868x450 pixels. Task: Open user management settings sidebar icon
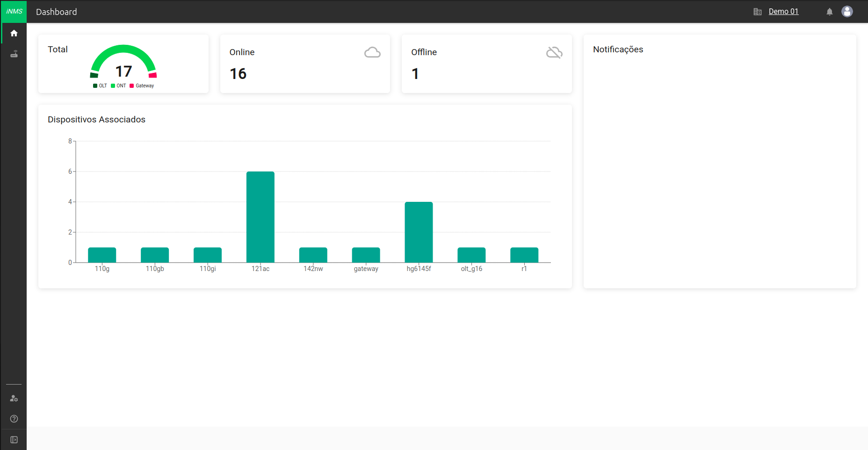coord(14,398)
